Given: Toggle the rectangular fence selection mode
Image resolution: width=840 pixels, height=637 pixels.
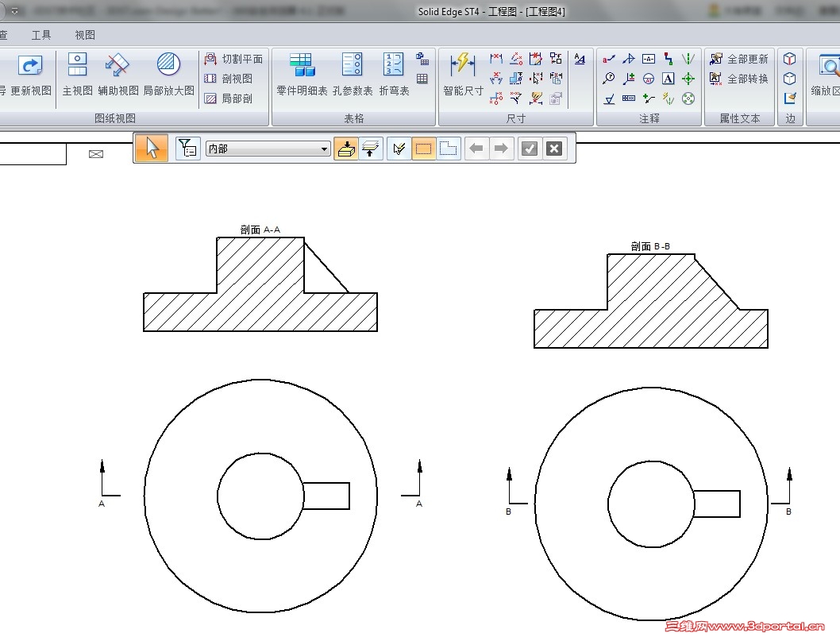Looking at the screenshot, I should coord(423,149).
